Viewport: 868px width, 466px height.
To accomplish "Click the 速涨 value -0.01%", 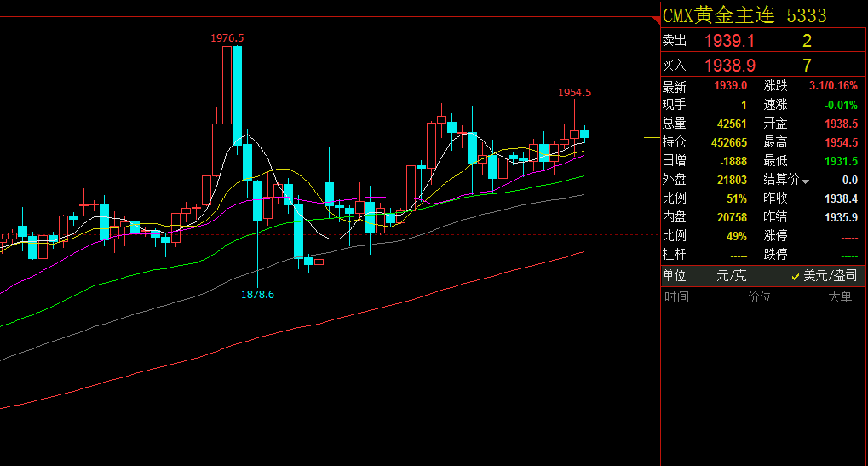I will (x=841, y=105).
